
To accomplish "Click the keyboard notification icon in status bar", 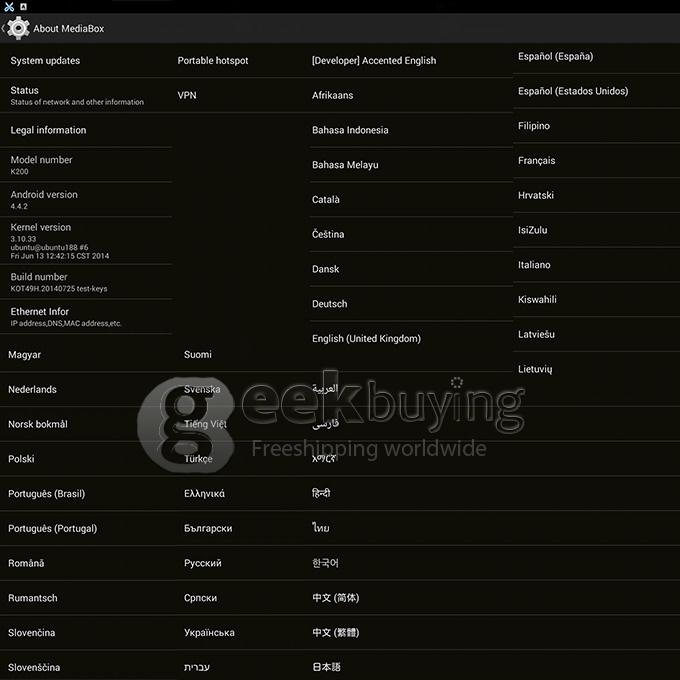I will [x=23, y=7].
